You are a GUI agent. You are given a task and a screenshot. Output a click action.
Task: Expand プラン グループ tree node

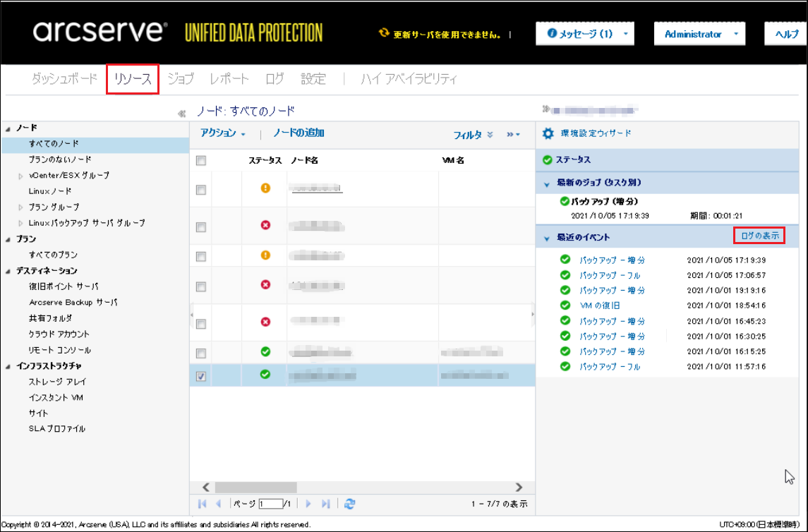point(20,207)
